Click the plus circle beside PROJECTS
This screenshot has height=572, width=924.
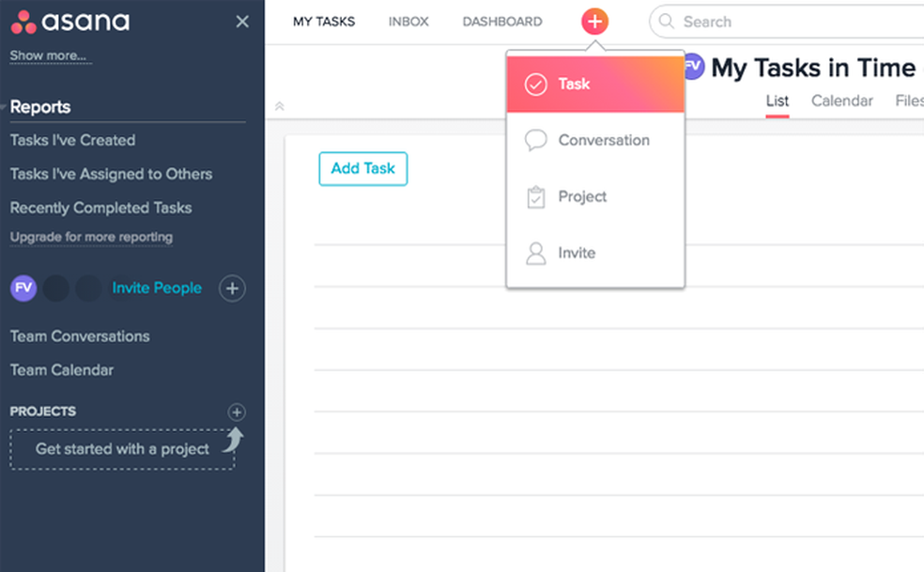coord(237,411)
